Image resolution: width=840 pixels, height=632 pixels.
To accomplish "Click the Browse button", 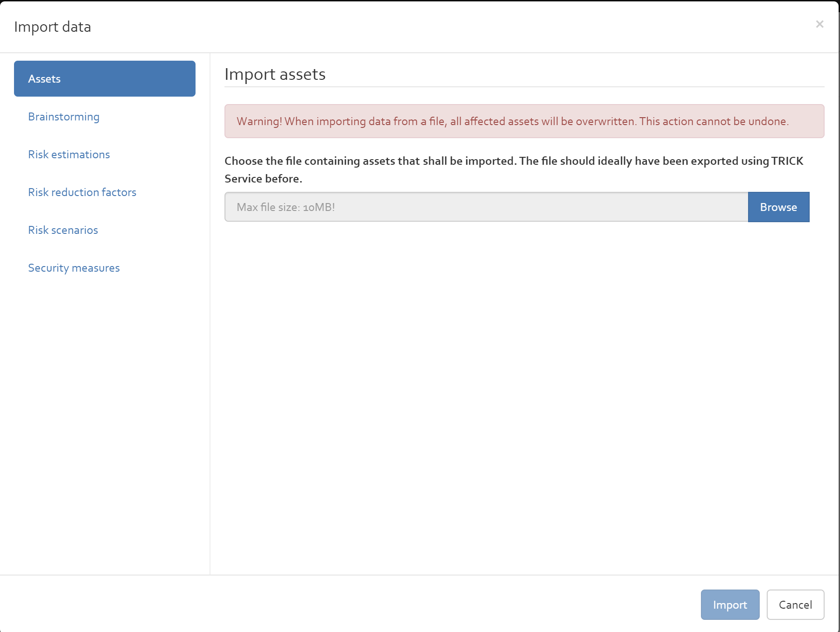I will (778, 207).
